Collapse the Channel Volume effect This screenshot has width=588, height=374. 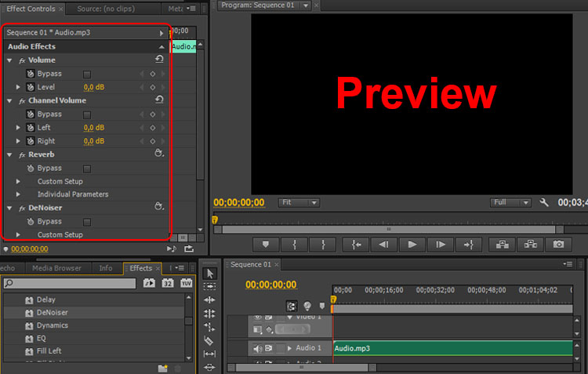tap(9, 100)
